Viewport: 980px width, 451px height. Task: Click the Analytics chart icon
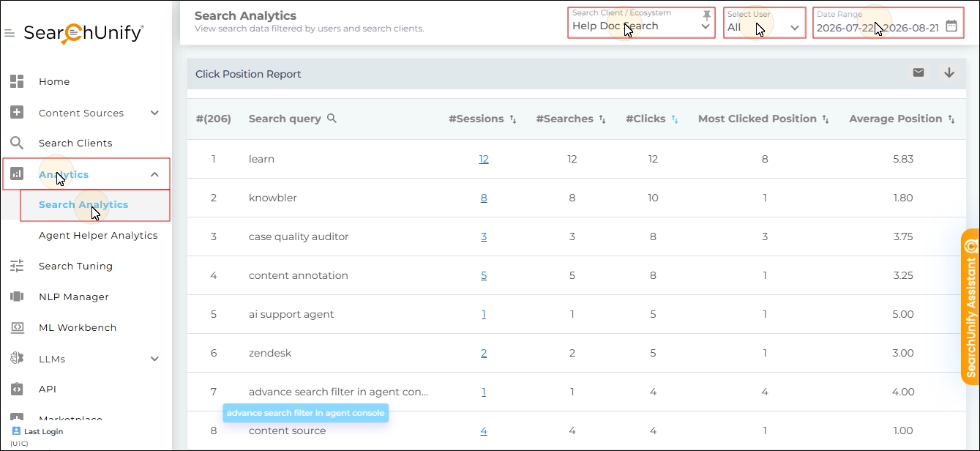17,174
